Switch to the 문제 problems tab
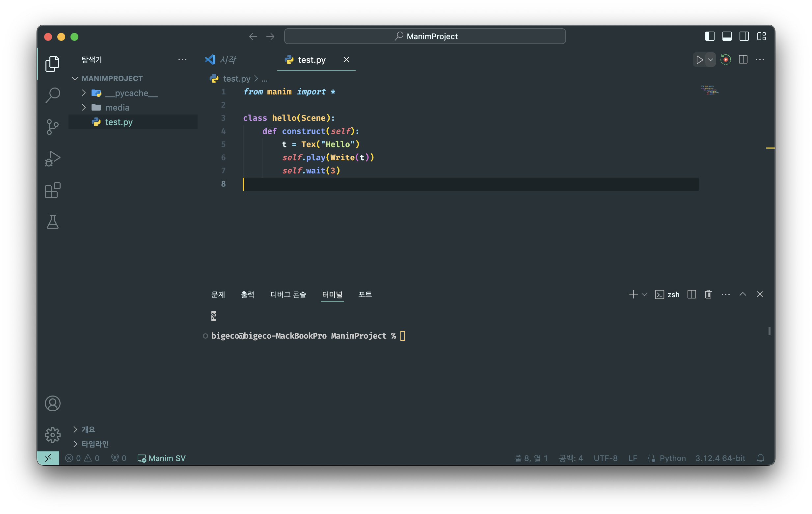Screen dimensions: 812x514 coord(218,294)
